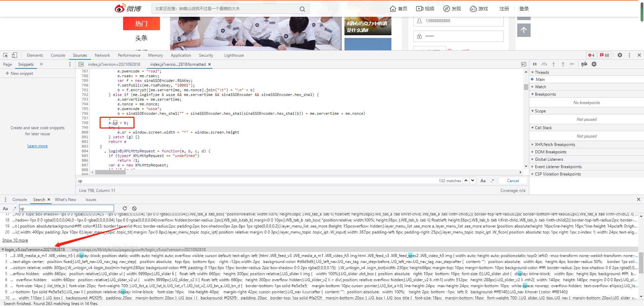Switch to the Elements panel tab

click(35, 55)
